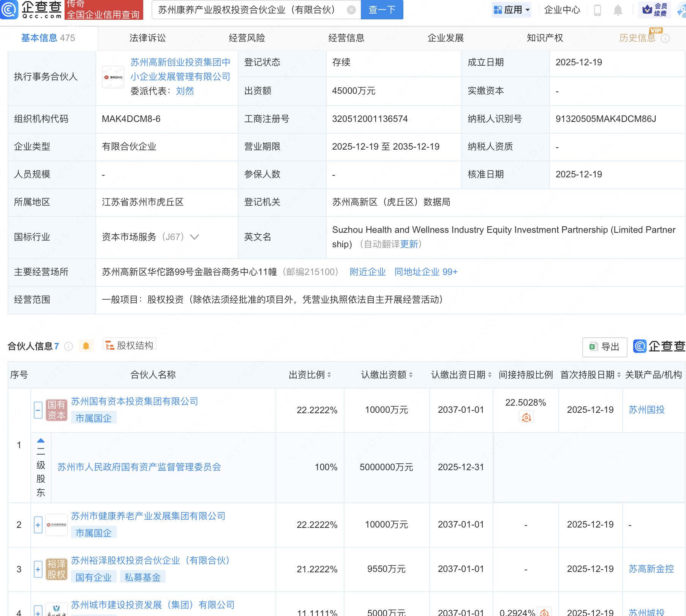This screenshot has height=616, width=686.
Task: Switch to the 知识产权 tab
Action: click(x=545, y=38)
